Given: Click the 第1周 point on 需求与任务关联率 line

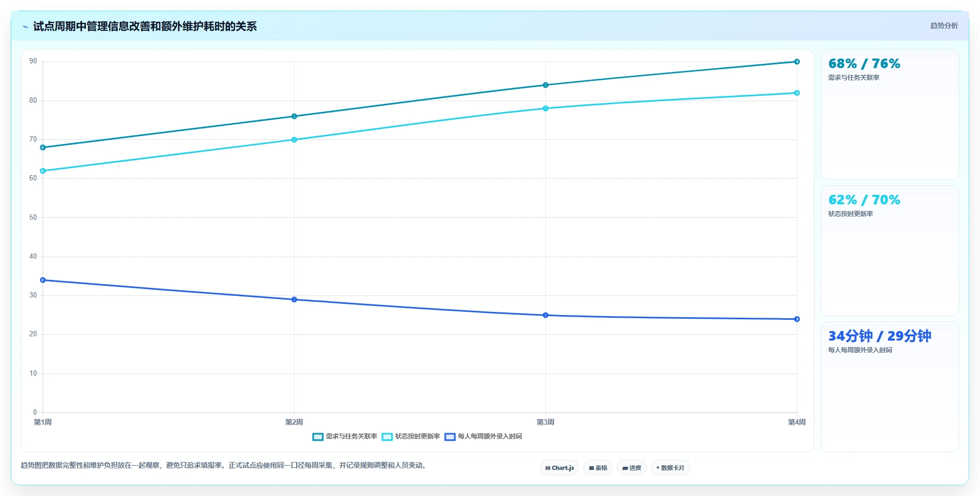Looking at the screenshot, I should [43, 147].
